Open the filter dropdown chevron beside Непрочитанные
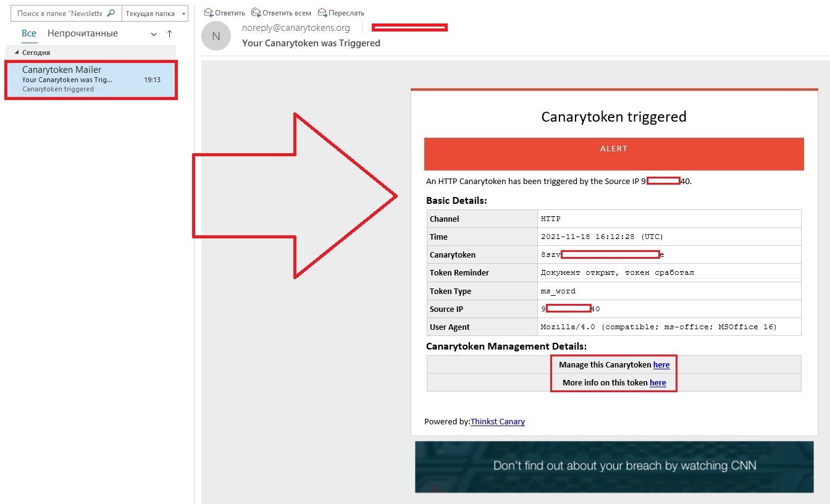830x504 pixels. 154,35
